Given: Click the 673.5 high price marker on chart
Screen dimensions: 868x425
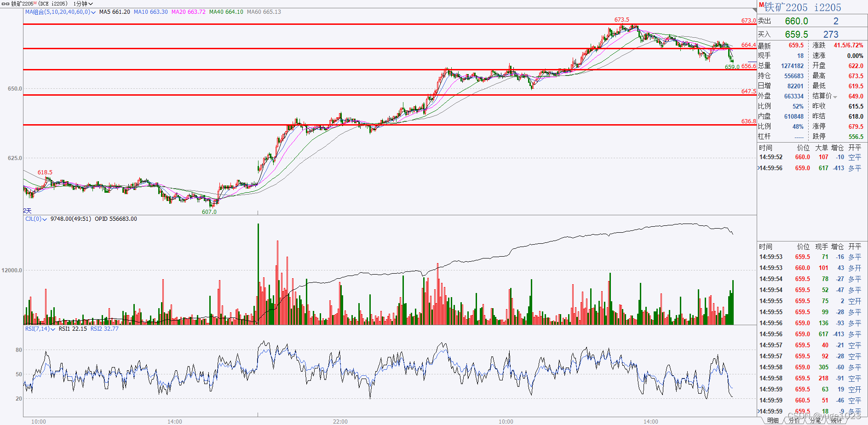Looking at the screenshot, I should point(622,20).
